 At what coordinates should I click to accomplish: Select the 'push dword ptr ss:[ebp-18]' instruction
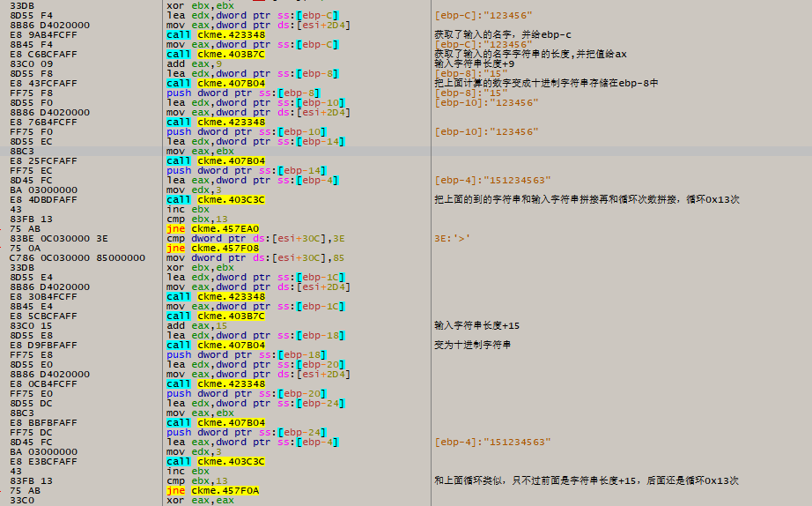pyautogui.click(x=247, y=354)
